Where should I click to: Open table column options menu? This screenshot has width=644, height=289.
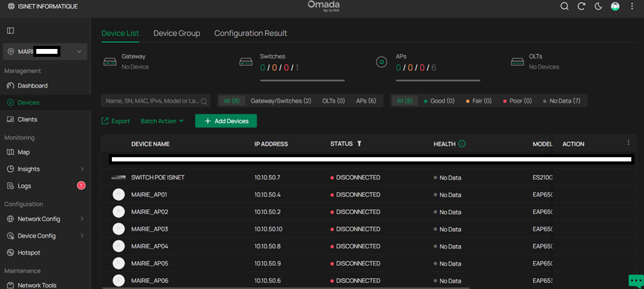point(628,142)
